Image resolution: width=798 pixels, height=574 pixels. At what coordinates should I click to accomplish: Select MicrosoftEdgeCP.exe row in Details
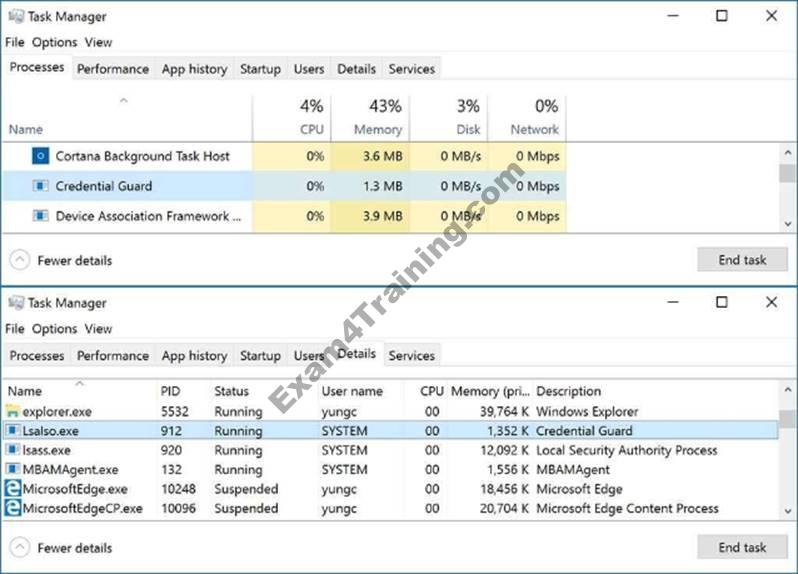pos(391,508)
